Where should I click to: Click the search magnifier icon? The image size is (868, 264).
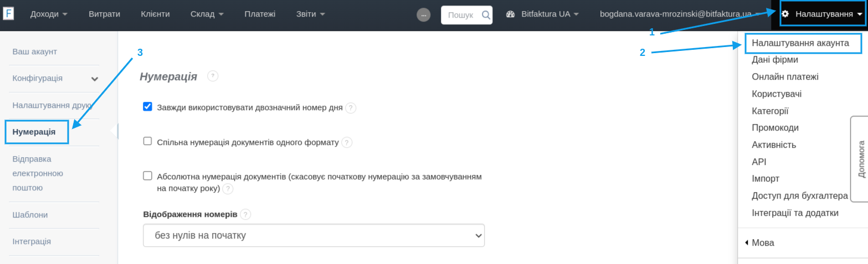click(486, 15)
